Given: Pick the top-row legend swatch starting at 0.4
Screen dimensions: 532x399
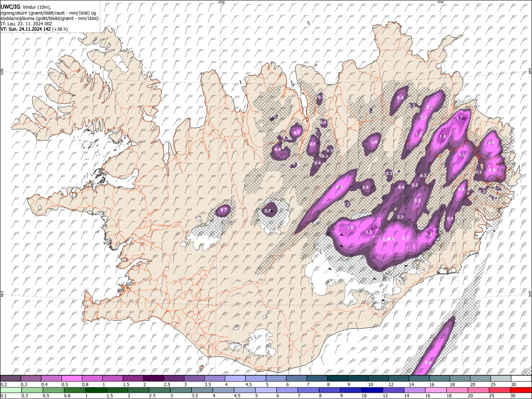Looking at the screenshot, I should pos(51,378).
